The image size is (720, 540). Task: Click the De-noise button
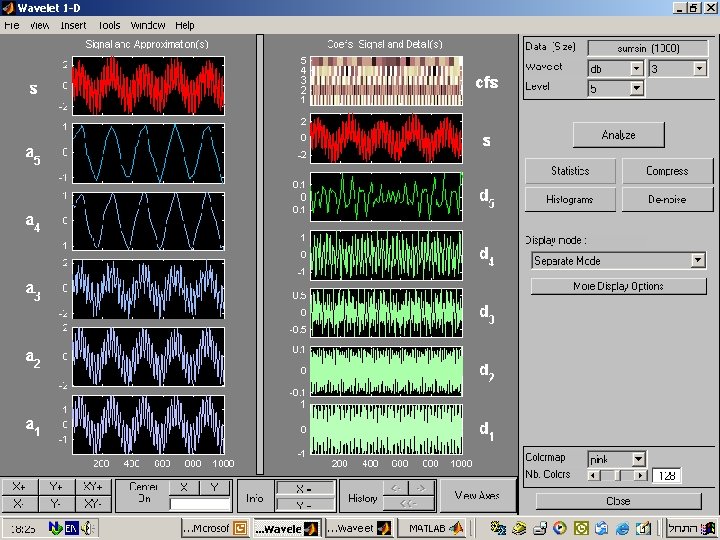point(667,200)
